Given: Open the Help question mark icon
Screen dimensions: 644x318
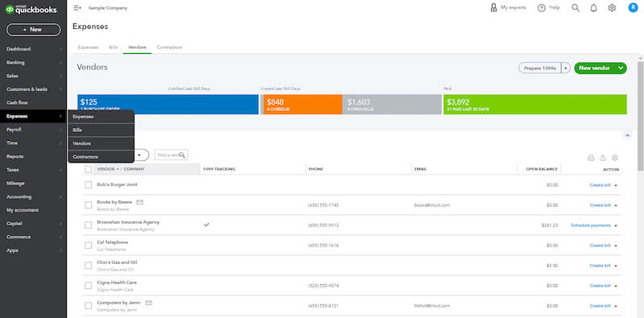Looking at the screenshot, I should pos(541,8).
